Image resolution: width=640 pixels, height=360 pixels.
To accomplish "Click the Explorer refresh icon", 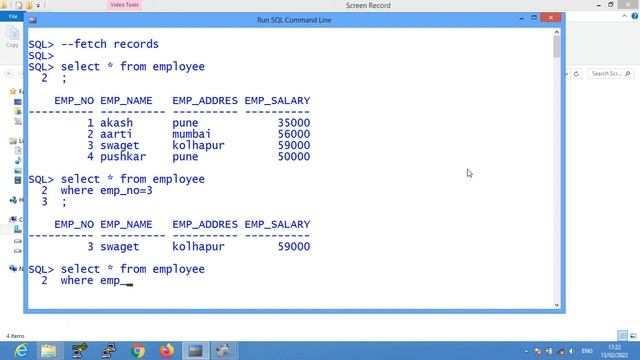I will tap(576, 74).
